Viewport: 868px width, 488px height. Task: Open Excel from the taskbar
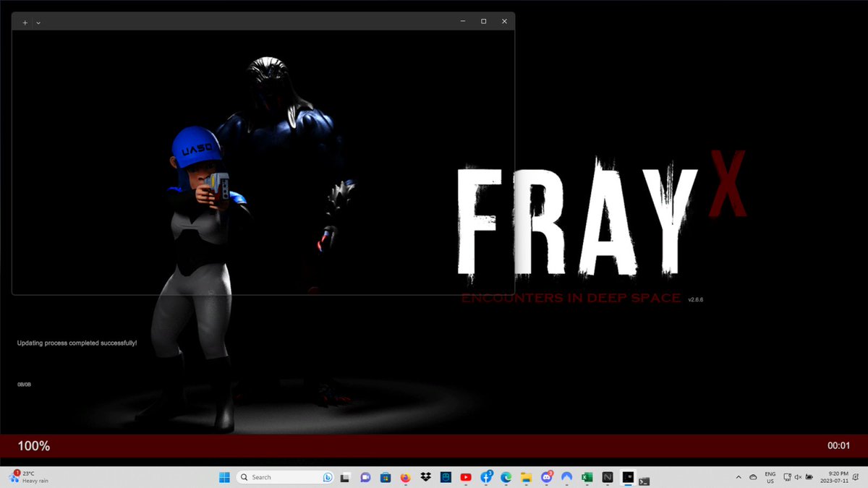(587, 477)
